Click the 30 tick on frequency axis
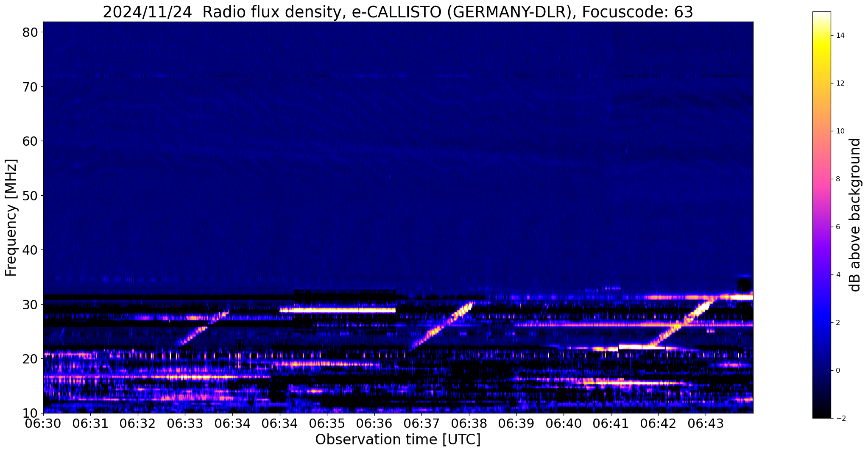This screenshot has width=868, height=452. click(x=31, y=304)
